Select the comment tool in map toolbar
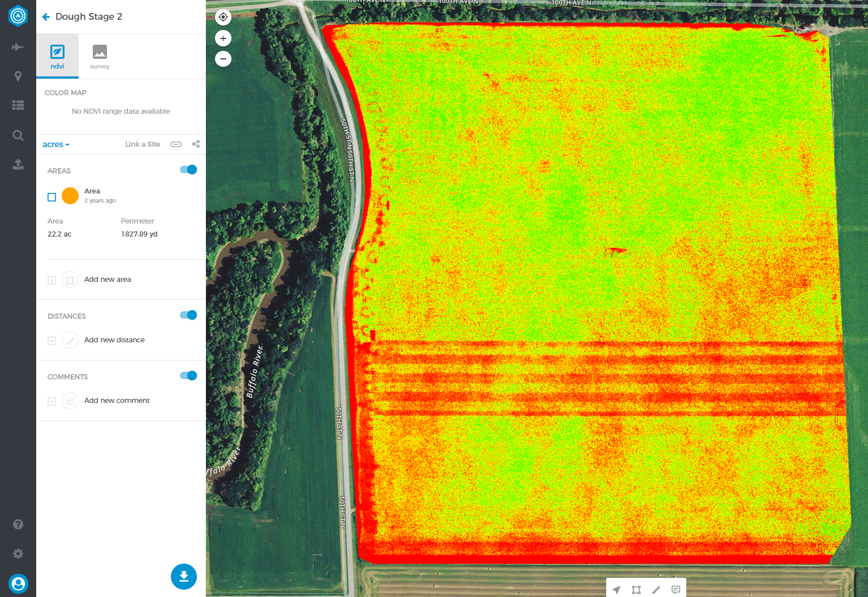Image resolution: width=868 pixels, height=597 pixels. coord(676,590)
